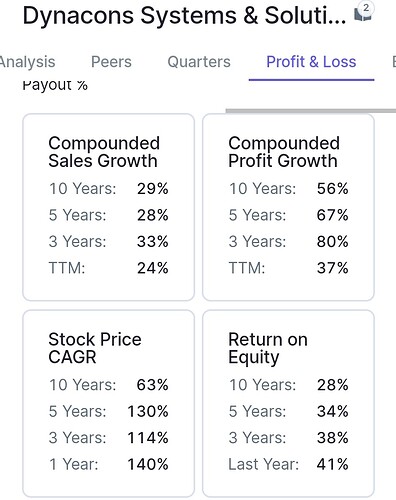Click the Dynacons Systems & Solutions title

point(184,16)
